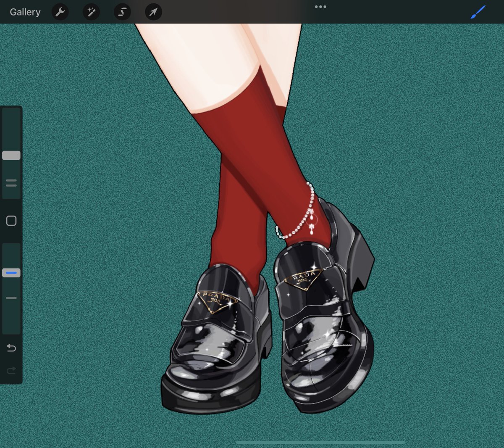Redo the last undone action
This screenshot has width=504, height=448.
(x=11, y=370)
